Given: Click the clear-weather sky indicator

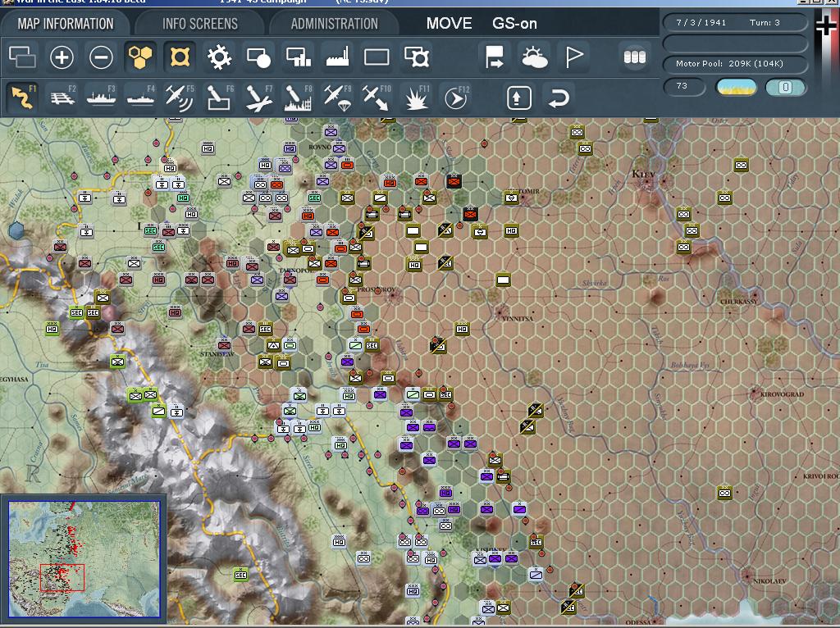Looking at the screenshot, I should click(x=737, y=87).
